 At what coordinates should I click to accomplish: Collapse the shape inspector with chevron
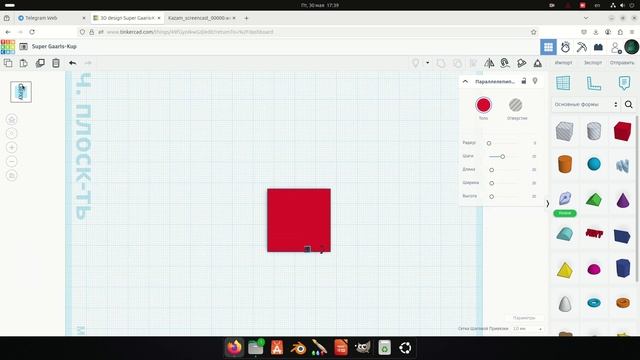pos(465,82)
